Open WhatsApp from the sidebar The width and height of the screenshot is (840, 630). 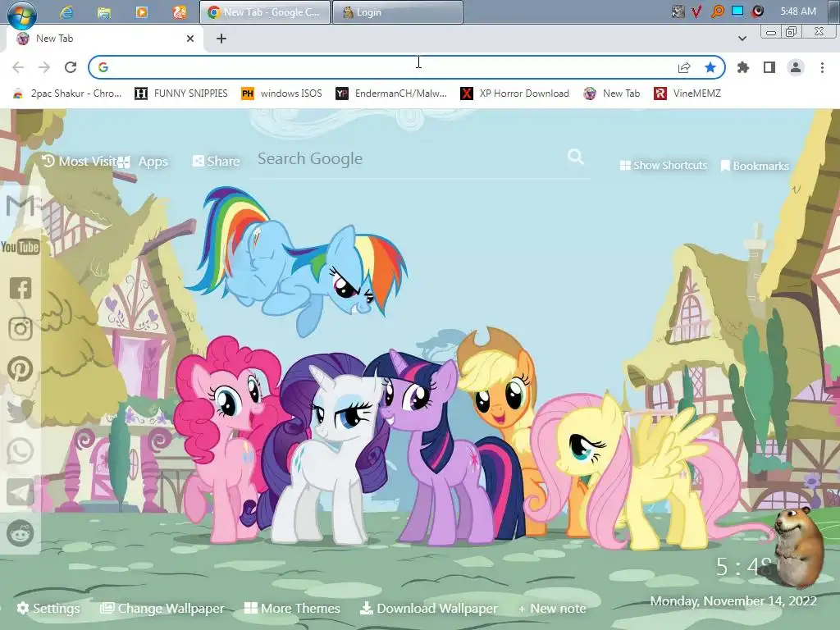click(21, 451)
